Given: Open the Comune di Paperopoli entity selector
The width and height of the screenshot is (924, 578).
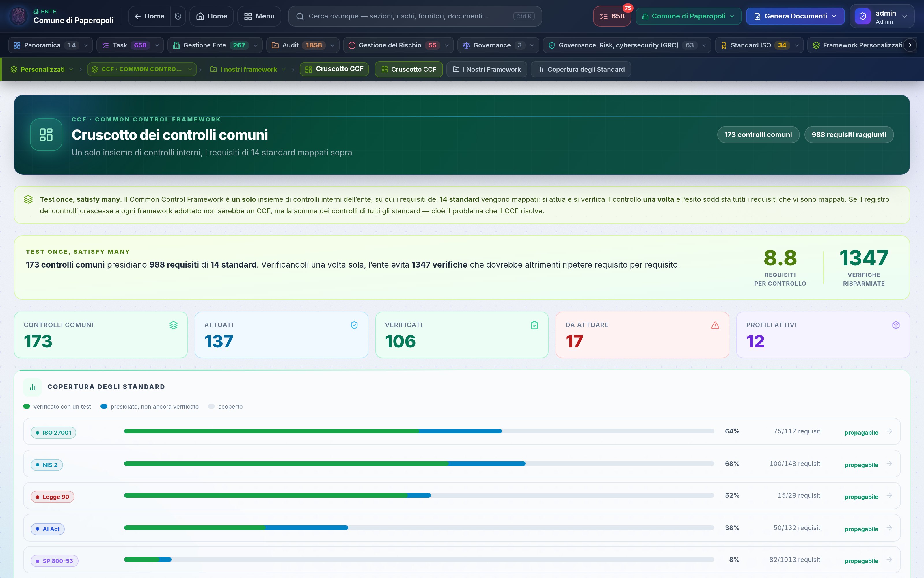Looking at the screenshot, I should click(688, 16).
